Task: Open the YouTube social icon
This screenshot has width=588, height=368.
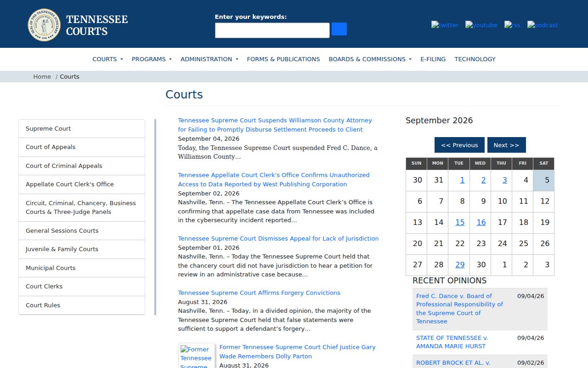Action: (481, 25)
